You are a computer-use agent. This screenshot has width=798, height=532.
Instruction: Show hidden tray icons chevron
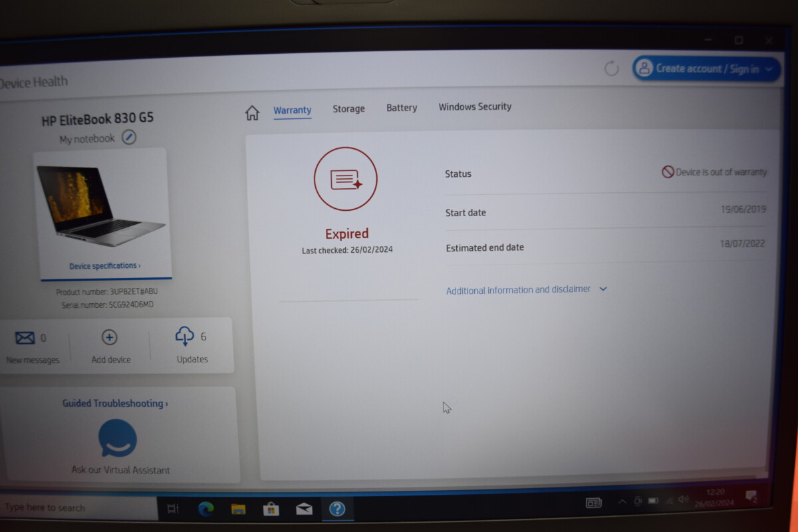pyautogui.click(x=622, y=501)
